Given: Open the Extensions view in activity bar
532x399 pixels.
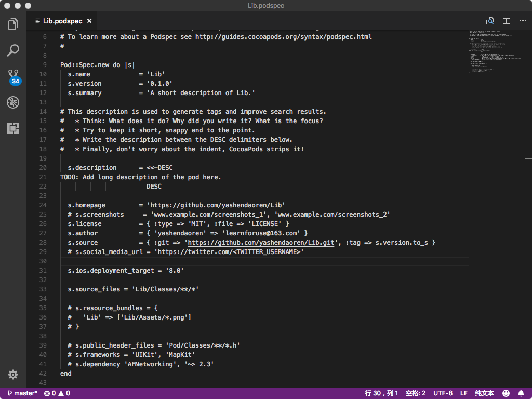Looking at the screenshot, I should [13, 128].
